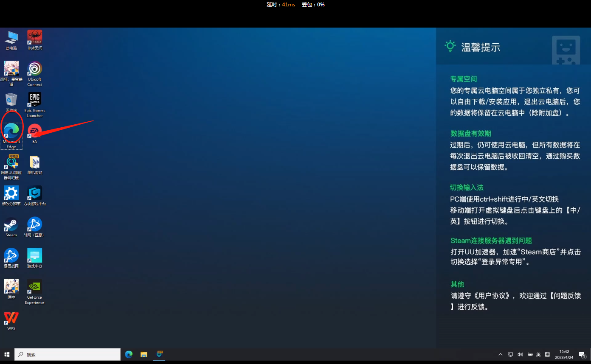Open GeForce Experience from the desktop
The image size is (591, 364).
pyautogui.click(x=34, y=287)
